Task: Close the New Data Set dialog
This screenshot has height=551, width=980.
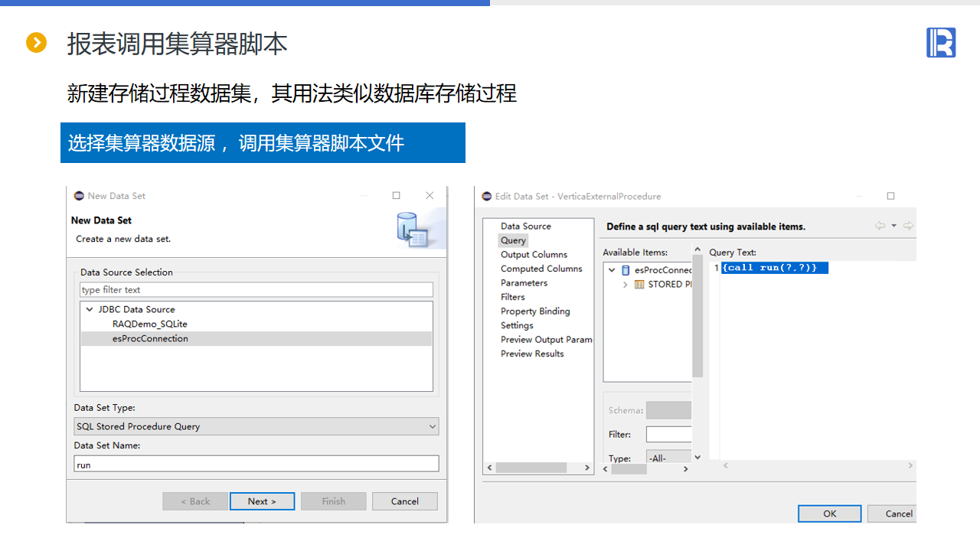Action: point(430,196)
